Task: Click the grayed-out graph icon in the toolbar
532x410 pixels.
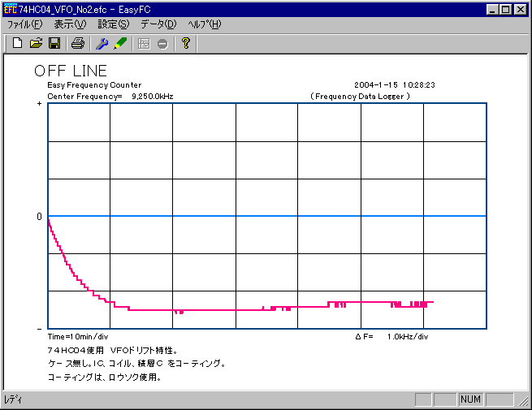Action: 144,43
